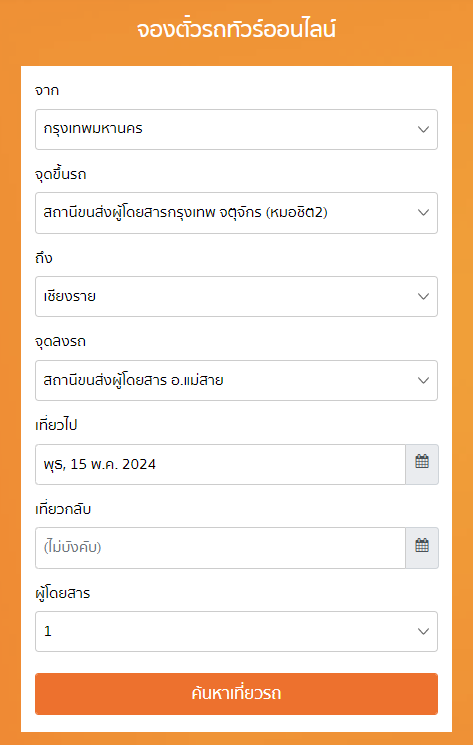Viewport: 473px width, 745px height.
Task: Click the chevron arrow on the อ.แม่สาย field
Action: coord(423,381)
